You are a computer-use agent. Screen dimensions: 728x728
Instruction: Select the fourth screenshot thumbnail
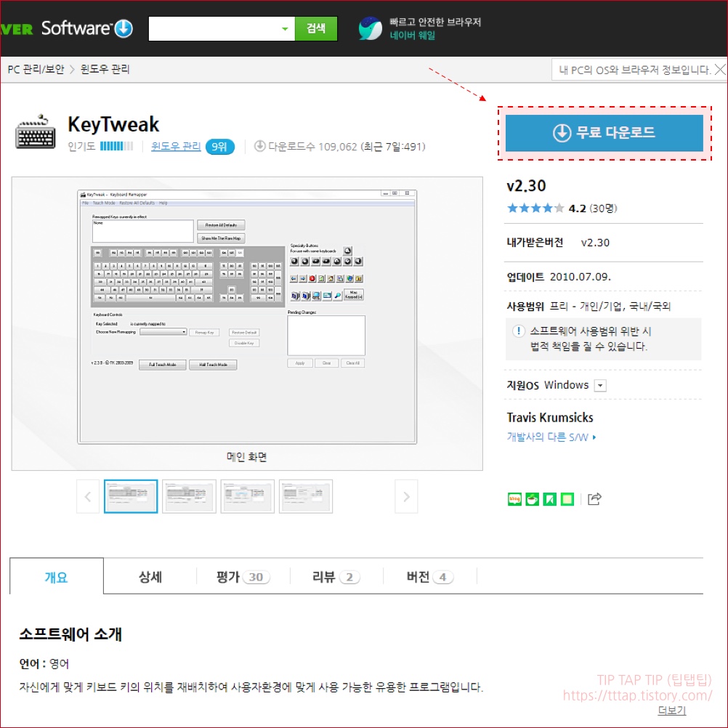pyautogui.click(x=306, y=496)
